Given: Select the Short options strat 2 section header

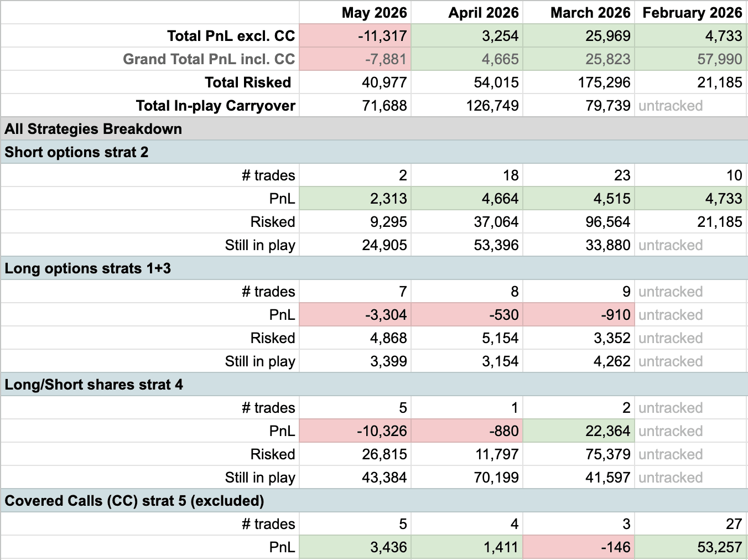Looking at the screenshot, I should pyautogui.click(x=374, y=152).
